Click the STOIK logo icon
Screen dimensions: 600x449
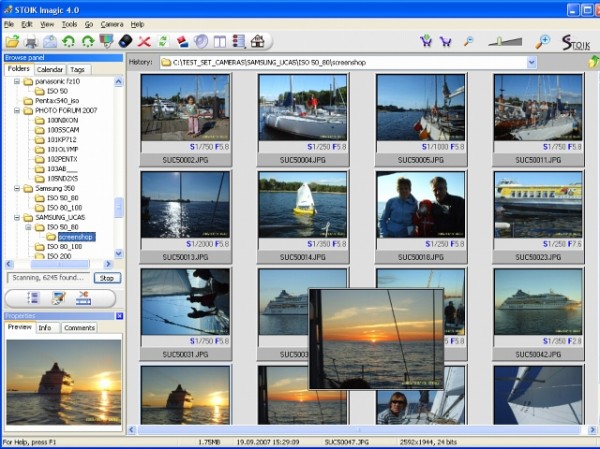pyautogui.click(x=577, y=42)
